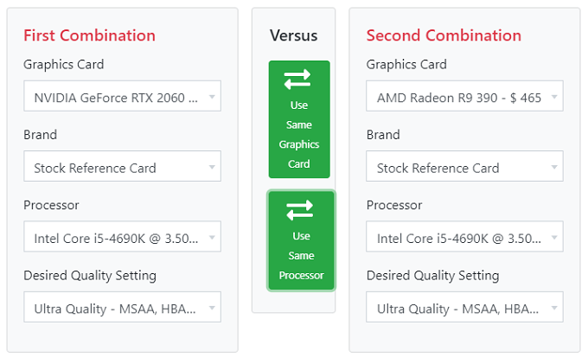
Task: Click the Versus heading text
Action: (294, 35)
